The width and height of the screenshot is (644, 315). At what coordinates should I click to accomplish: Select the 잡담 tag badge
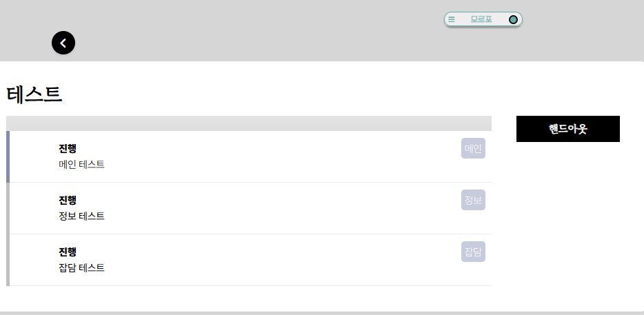[473, 252]
